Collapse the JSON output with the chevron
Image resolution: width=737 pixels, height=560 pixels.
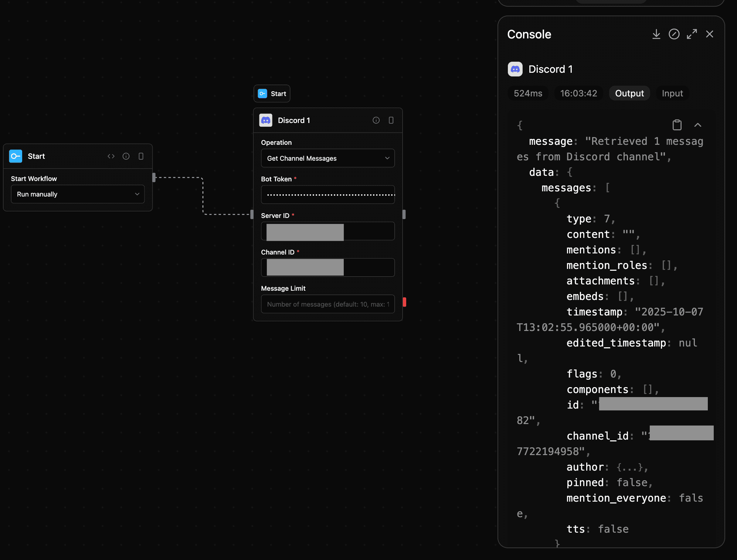698,125
